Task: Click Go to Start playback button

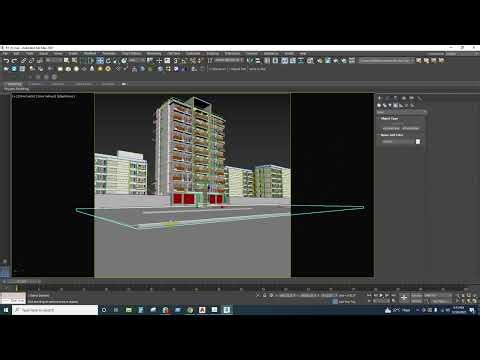Action: [x=369, y=295]
